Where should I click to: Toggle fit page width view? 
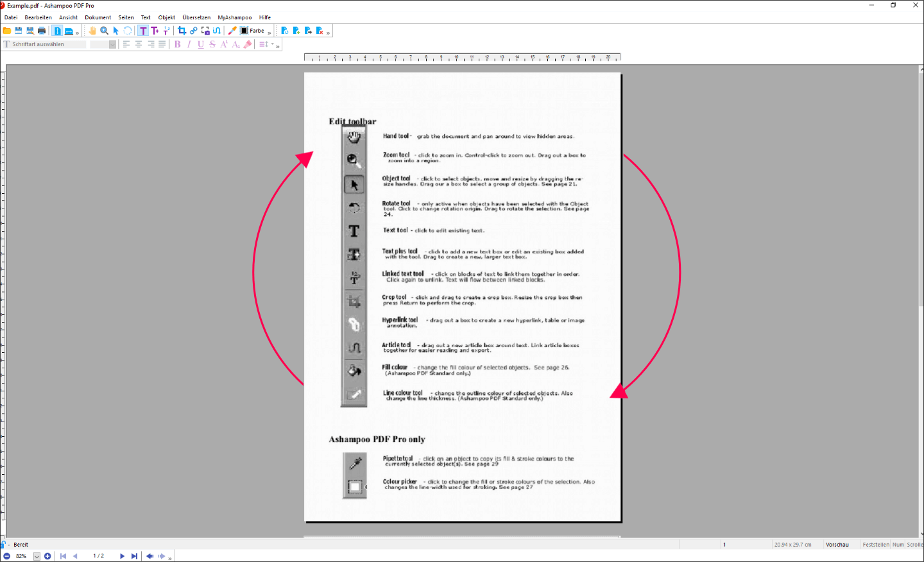69,31
